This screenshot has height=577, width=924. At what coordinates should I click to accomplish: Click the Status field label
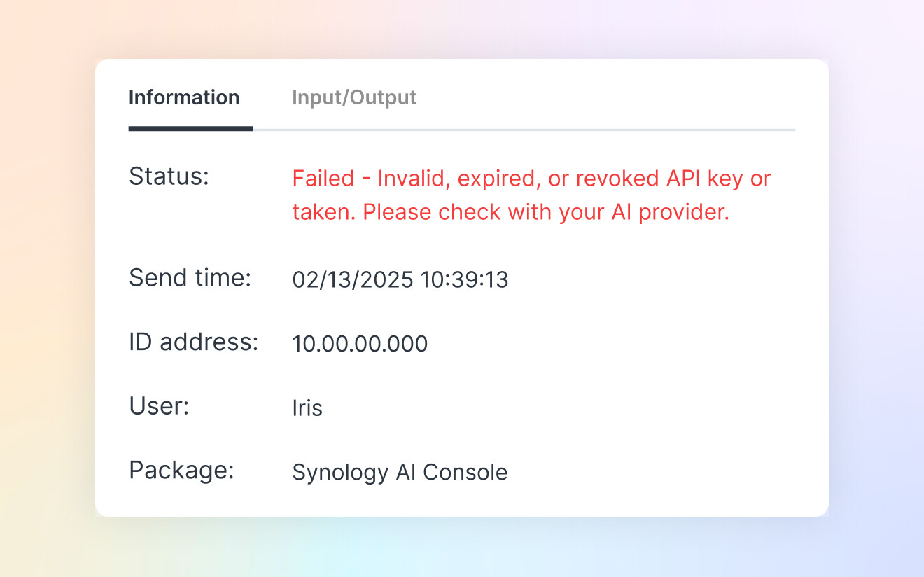169,176
